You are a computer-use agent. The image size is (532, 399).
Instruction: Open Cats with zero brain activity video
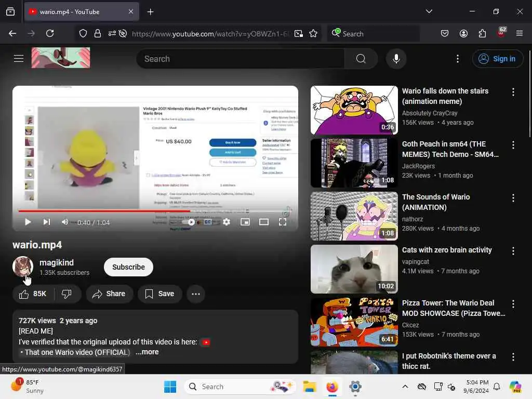(x=447, y=250)
